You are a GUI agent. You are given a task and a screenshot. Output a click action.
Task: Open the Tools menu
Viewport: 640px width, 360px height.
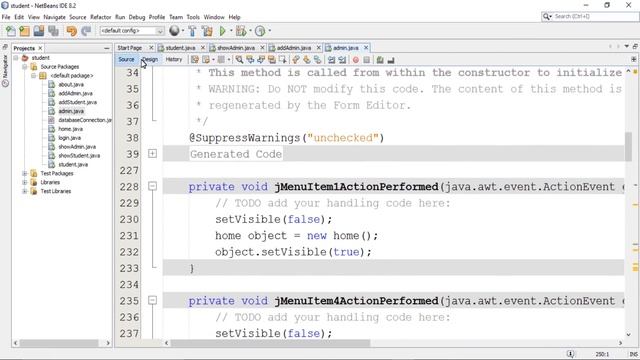[x=193, y=17]
